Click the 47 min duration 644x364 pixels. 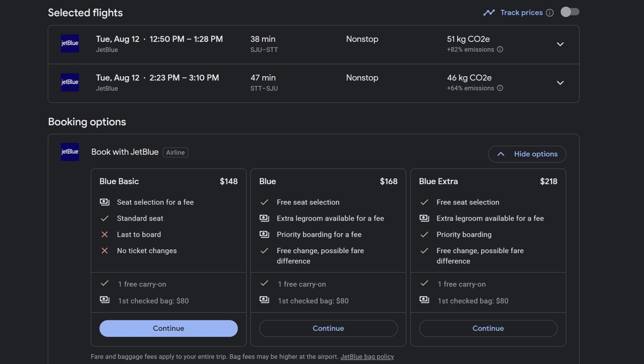point(263,78)
